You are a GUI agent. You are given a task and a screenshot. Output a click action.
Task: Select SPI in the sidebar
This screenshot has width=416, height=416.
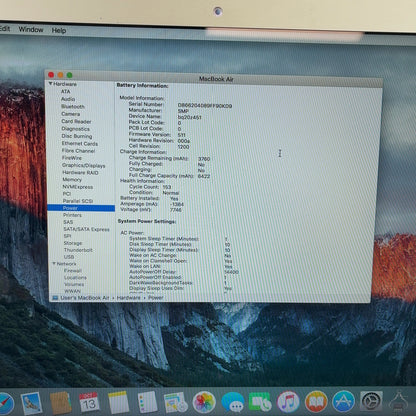67,236
